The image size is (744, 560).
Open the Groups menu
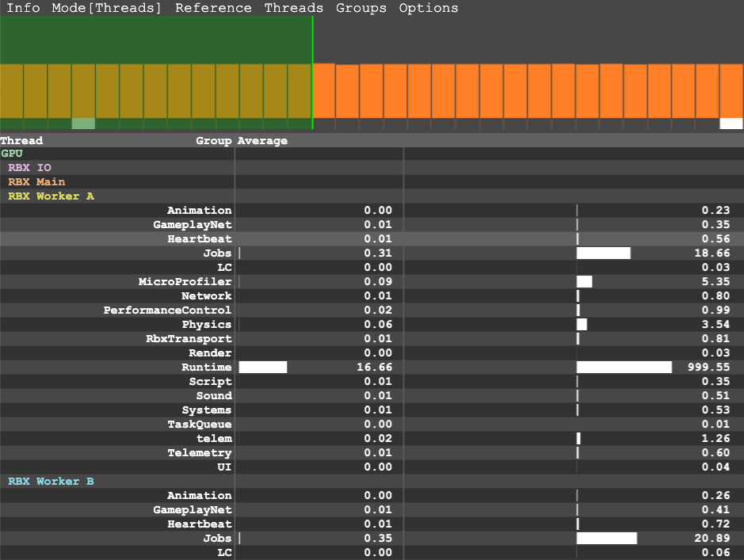[361, 8]
